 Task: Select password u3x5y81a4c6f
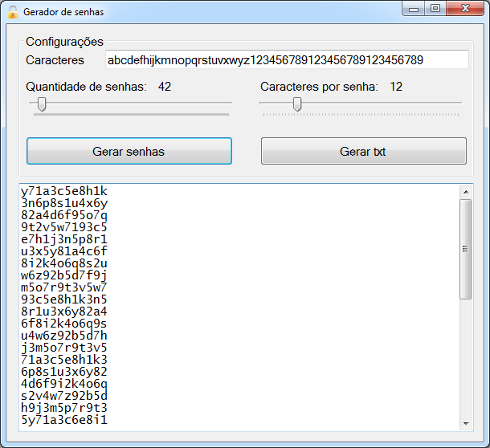pyautogui.click(x=64, y=251)
